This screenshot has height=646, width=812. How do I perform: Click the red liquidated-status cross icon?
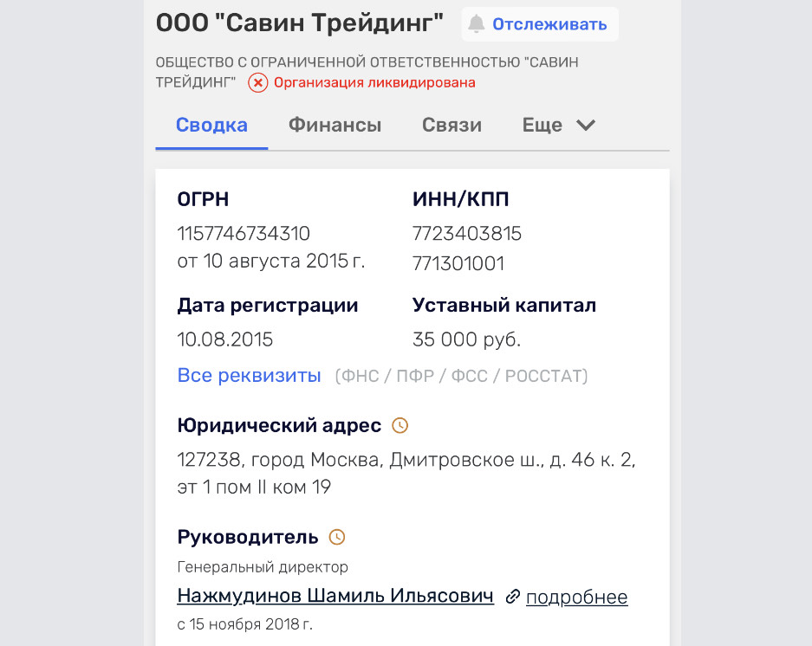pos(258,83)
